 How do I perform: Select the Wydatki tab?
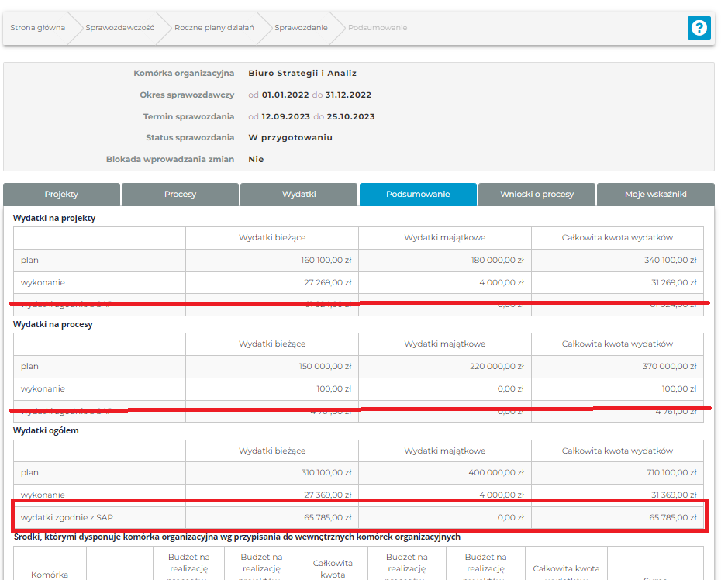click(298, 194)
